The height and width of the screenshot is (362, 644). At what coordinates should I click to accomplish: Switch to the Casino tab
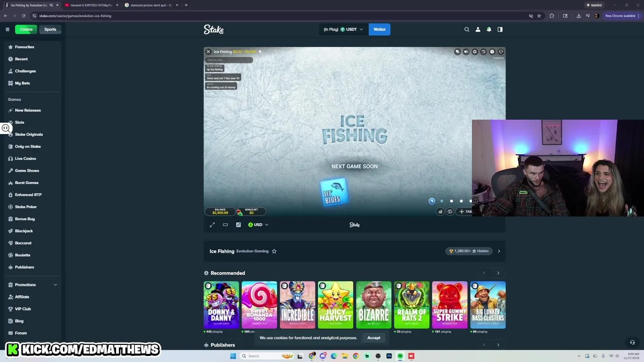(x=26, y=29)
